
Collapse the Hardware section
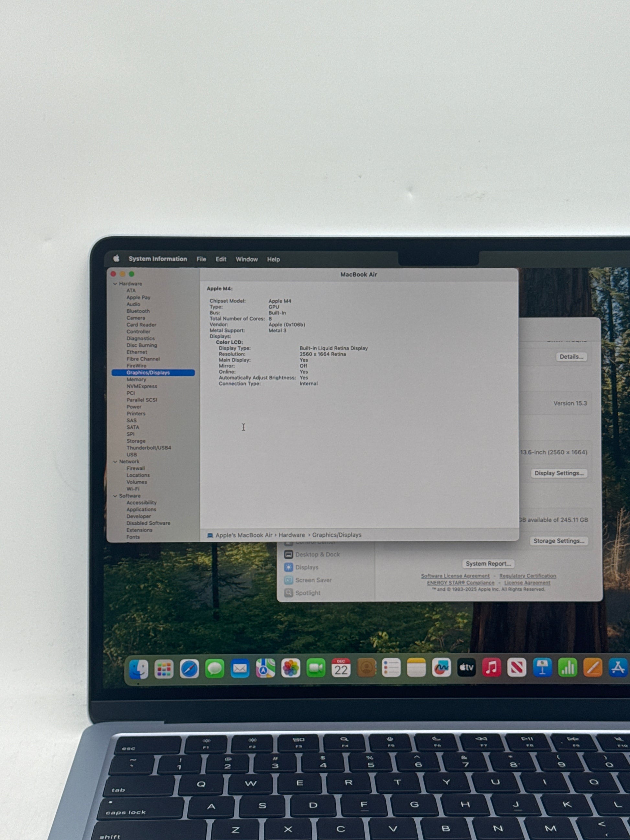click(x=115, y=284)
